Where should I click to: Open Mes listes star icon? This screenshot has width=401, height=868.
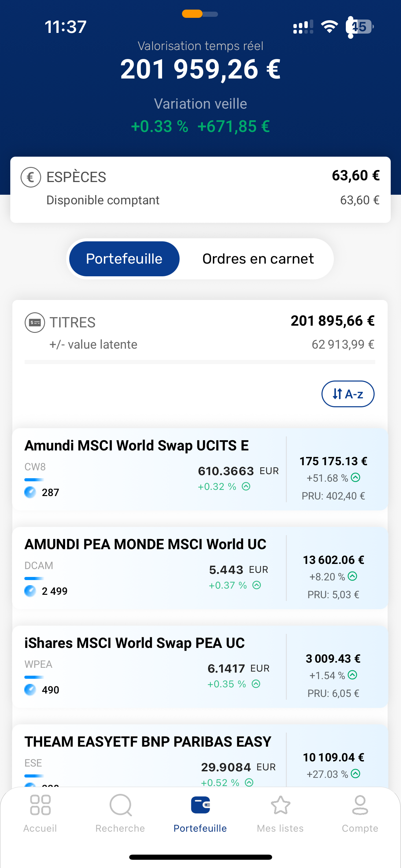280,805
